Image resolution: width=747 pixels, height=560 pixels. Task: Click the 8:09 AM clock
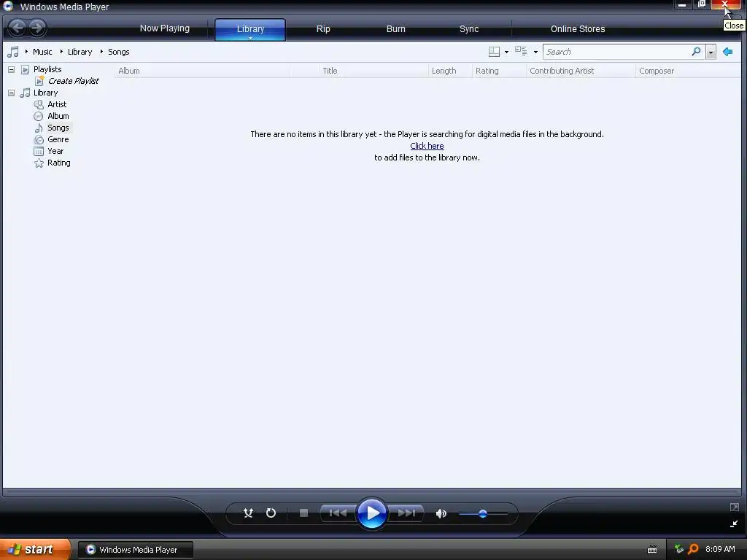pos(720,549)
